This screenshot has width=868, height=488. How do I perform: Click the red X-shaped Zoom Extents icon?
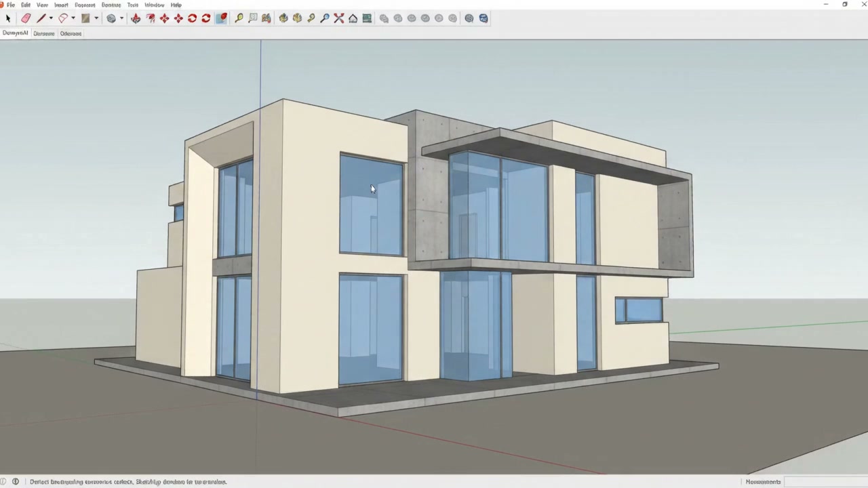pos(339,18)
